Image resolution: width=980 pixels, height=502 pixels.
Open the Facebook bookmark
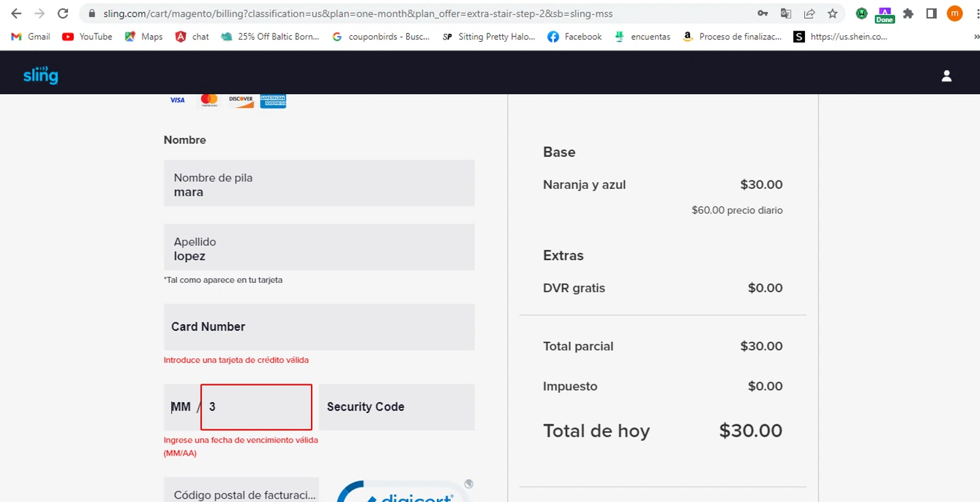(574, 37)
